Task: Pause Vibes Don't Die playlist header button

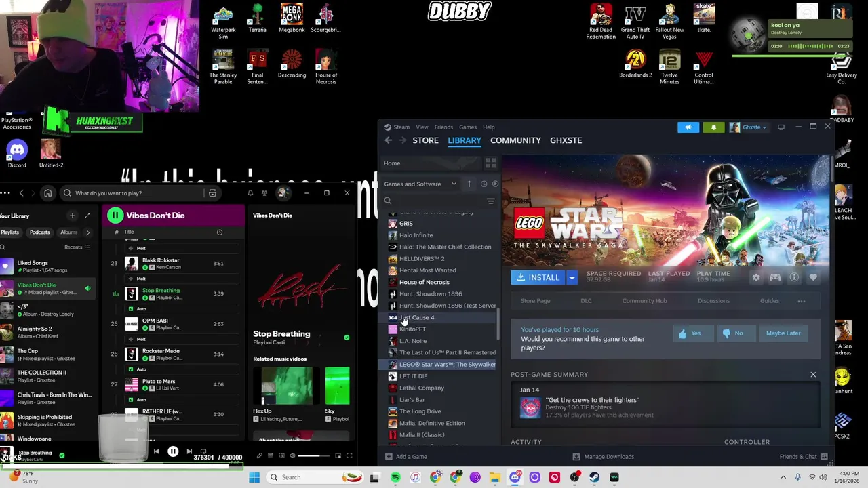Action: point(115,216)
